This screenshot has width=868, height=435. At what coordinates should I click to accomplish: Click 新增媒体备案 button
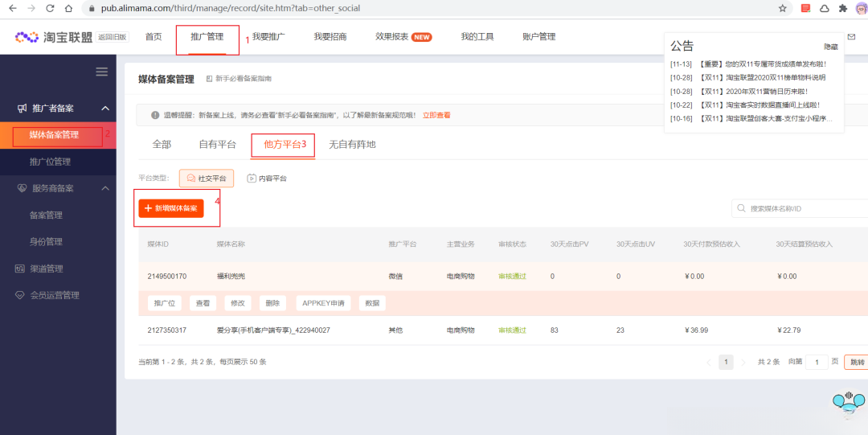point(171,208)
